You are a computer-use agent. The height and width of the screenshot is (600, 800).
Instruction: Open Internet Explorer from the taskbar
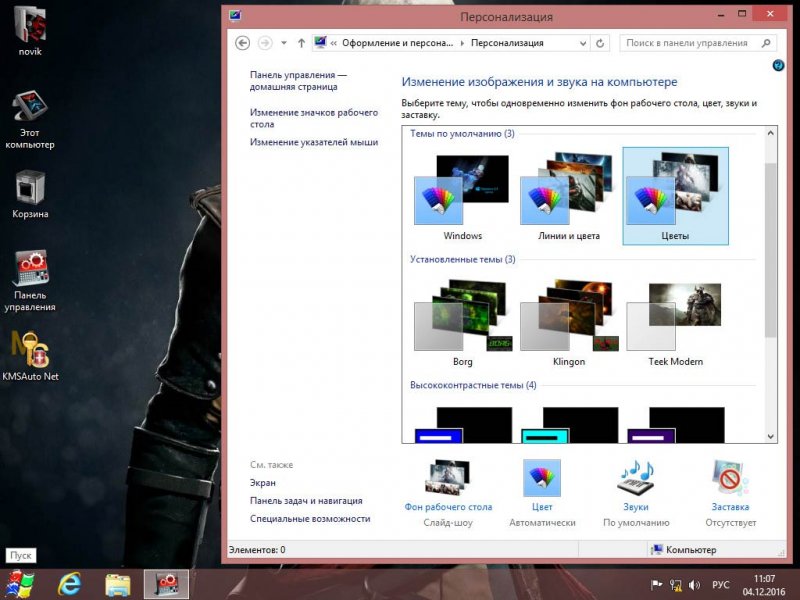pos(69,584)
